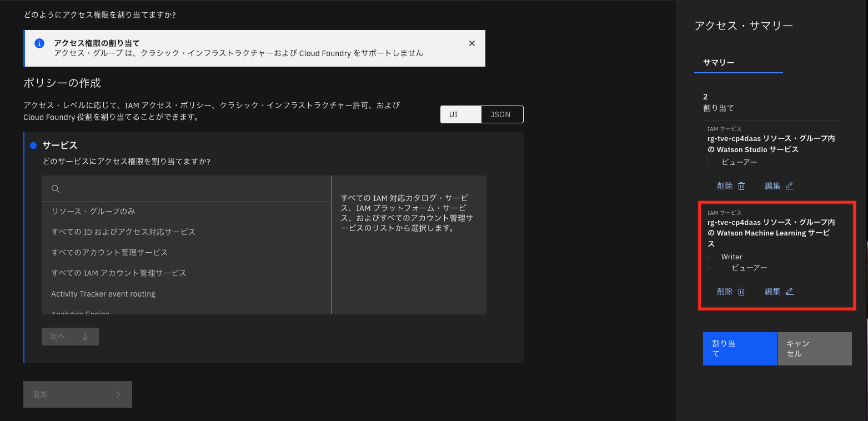Switch the policy editor to JSON view
Image resolution: width=868 pixels, height=421 pixels.
coord(501,114)
